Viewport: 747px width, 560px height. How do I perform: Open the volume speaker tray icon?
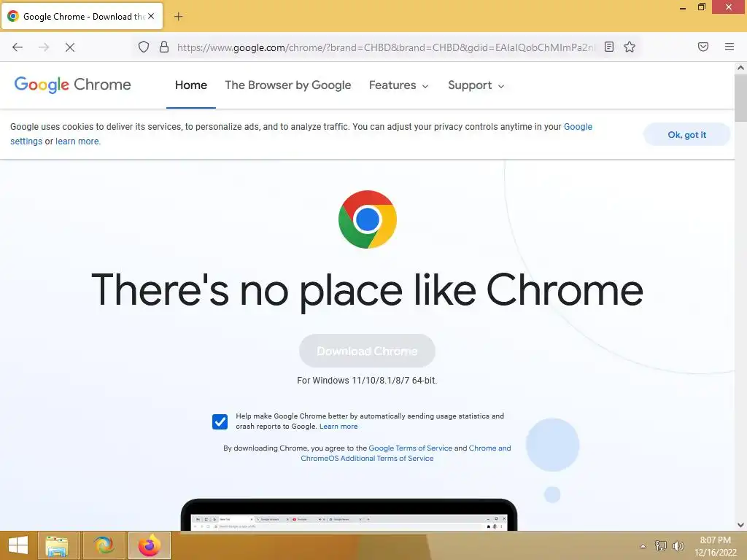coord(678,545)
